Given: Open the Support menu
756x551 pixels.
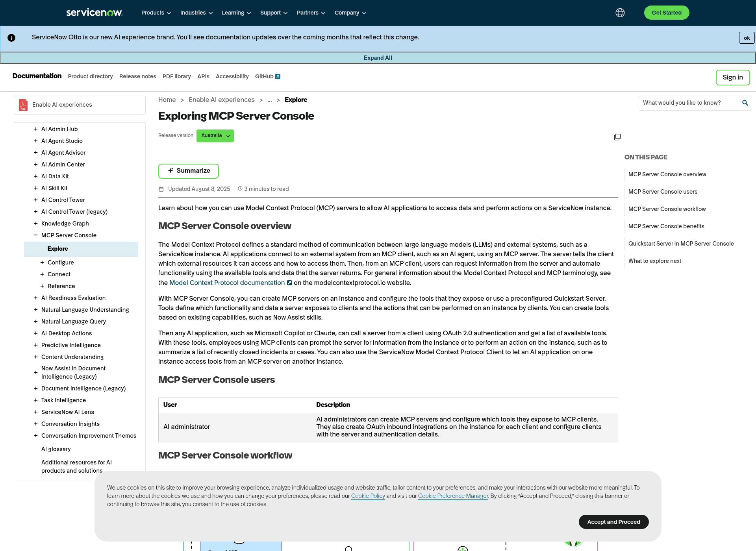Looking at the screenshot, I should [274, 13].
